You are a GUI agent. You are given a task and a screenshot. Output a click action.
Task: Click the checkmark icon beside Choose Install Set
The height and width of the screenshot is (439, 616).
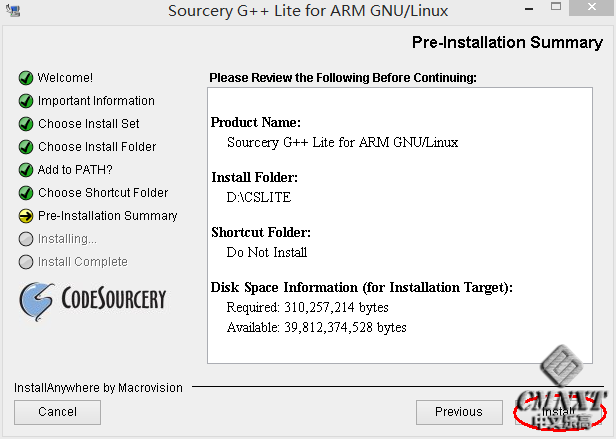pos(26,124)
